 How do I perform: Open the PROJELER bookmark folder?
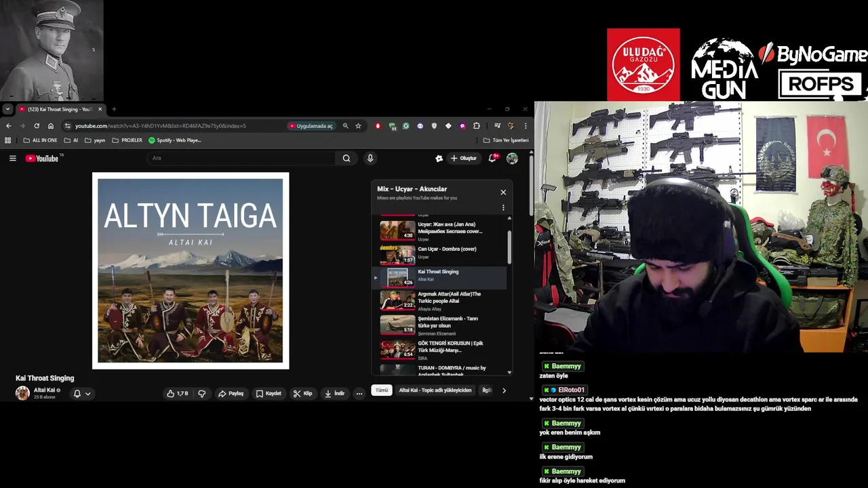tap(127, 140)
